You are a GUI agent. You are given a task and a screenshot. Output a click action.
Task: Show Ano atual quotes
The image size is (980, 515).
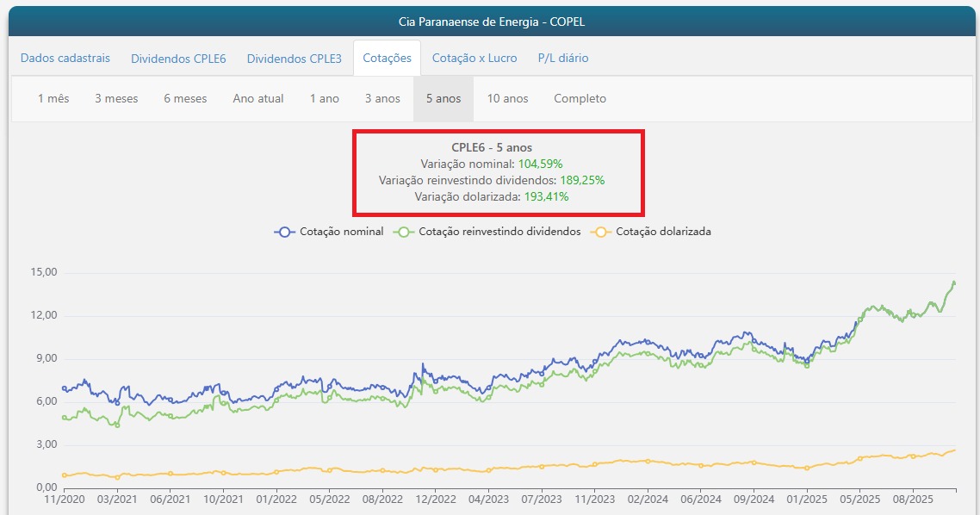pyautogui.click(x=258, y=99)
